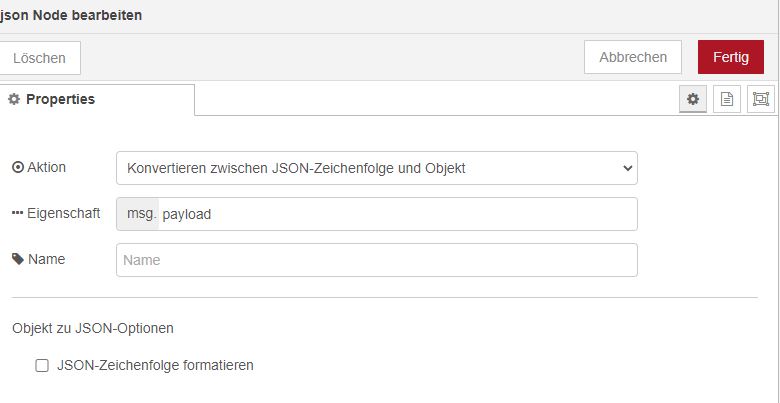The width and height of the screenshot is (780, 403).
Task: Click Abbrechen to cancel editing
Action: pyautogui.click(x=632, y=57)
